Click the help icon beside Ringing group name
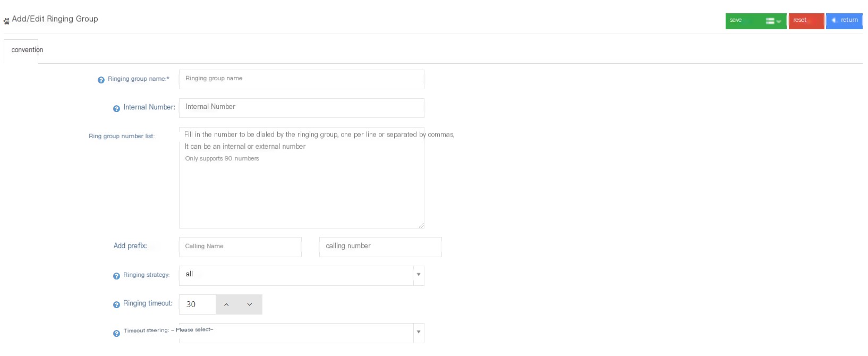 point(101,80)
